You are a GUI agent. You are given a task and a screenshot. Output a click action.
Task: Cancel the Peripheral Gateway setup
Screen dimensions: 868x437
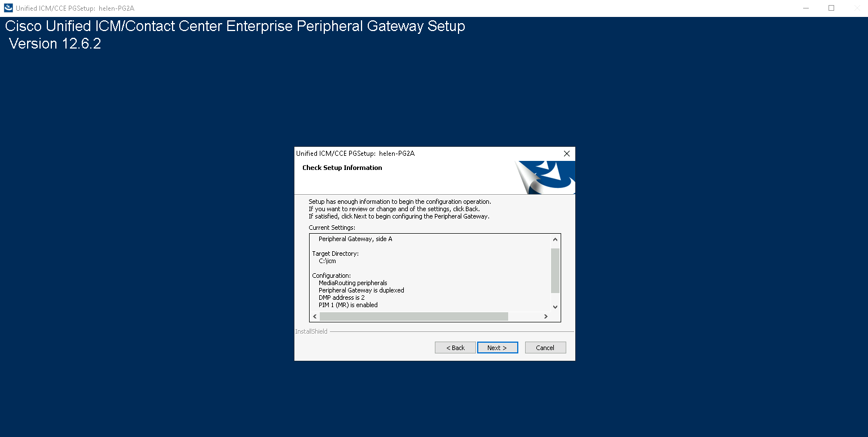pyautogui.click(x=545, y=348)
